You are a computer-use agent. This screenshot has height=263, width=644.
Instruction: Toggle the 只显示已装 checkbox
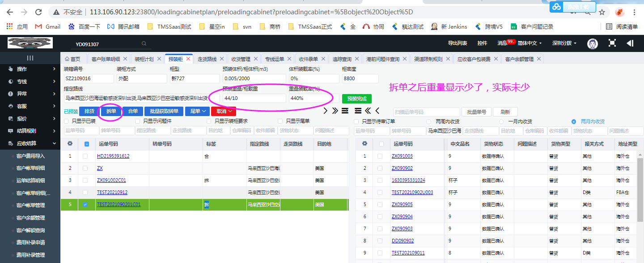[x=67, y=121]
